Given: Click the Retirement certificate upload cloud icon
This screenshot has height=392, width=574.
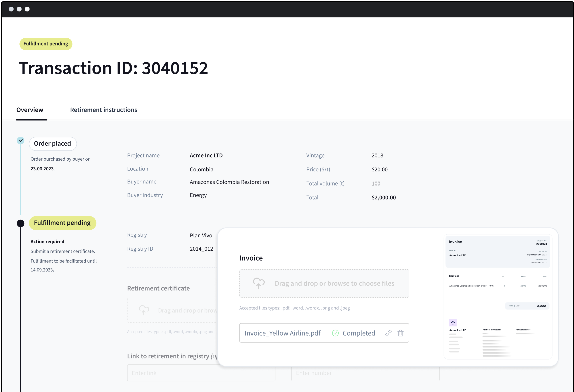Looking at the screenshot, I should (144, 310).
